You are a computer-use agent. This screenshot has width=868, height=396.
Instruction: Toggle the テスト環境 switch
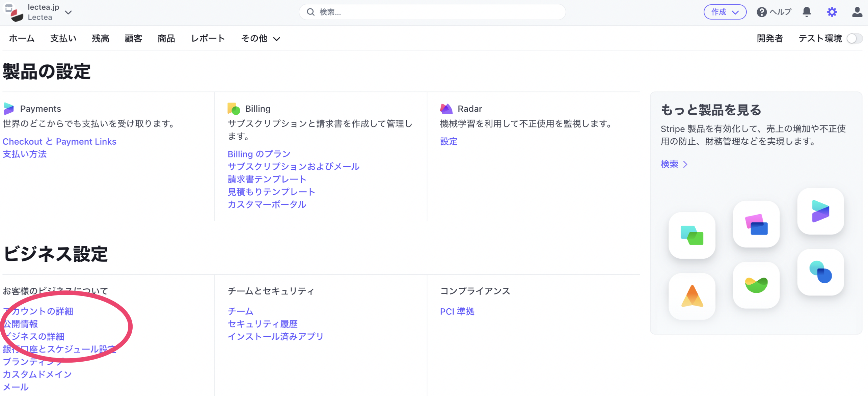point(854,38)
